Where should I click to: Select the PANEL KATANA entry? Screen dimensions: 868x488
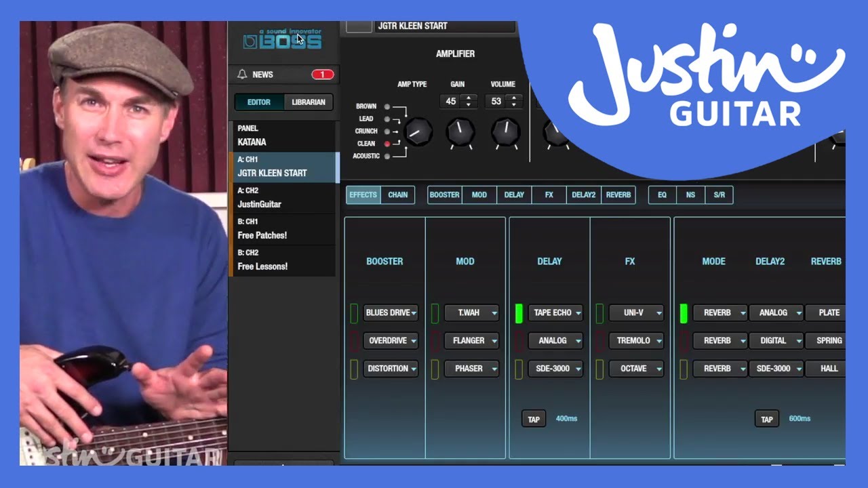(283, 136)
